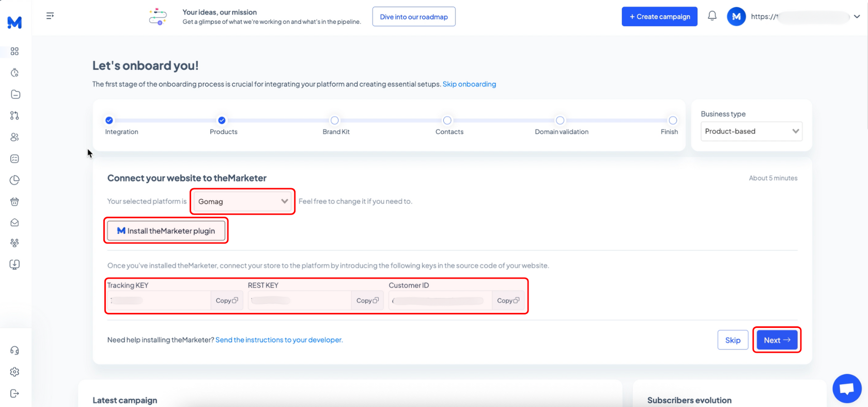Open the Gomag platform dropdown

(242, 201)
